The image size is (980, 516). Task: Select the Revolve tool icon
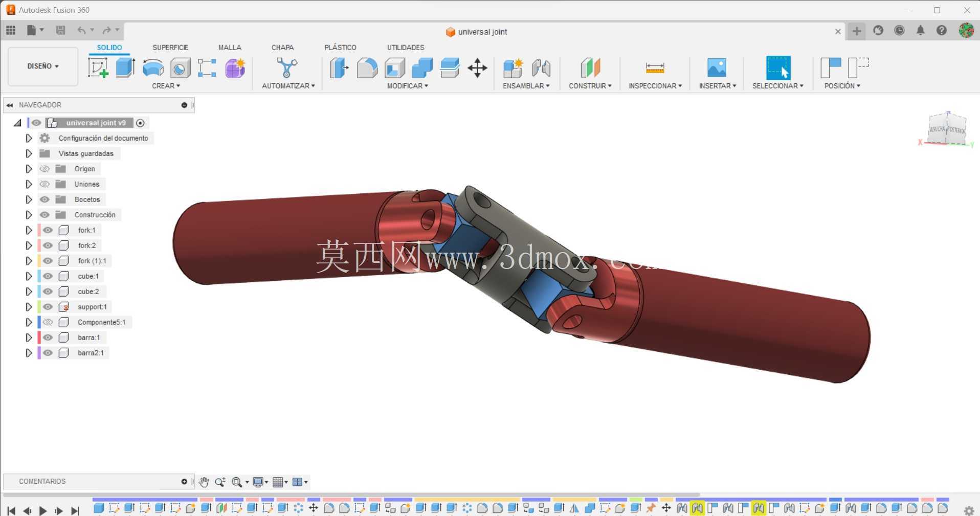pyautogui.click(x=153, y=68)
